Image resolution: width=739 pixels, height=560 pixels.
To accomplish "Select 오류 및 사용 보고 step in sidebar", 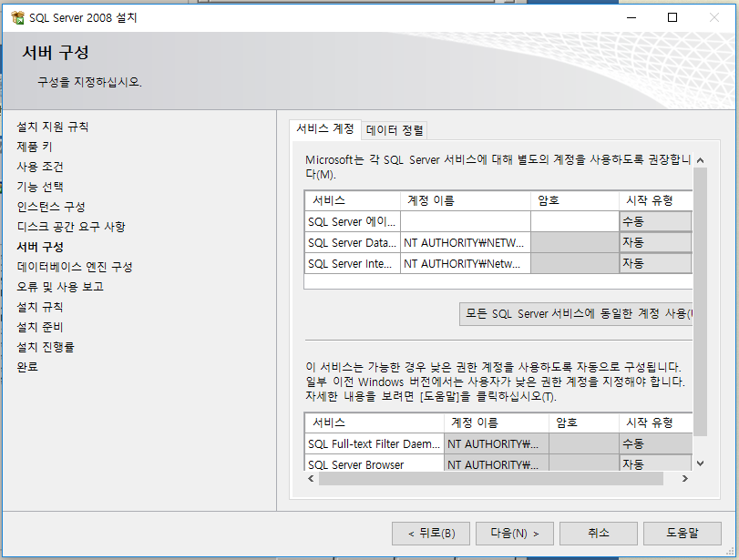I will (x=60, y=287).
